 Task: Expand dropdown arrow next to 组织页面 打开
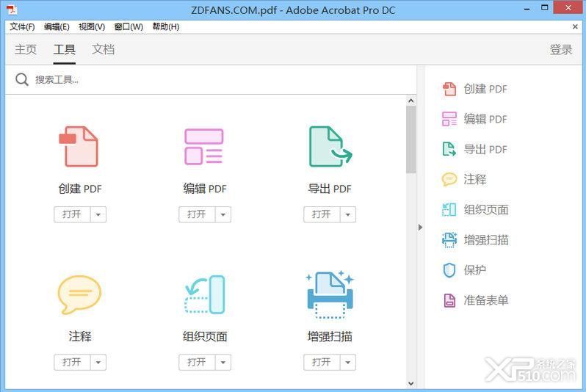(x=223, y=362)
